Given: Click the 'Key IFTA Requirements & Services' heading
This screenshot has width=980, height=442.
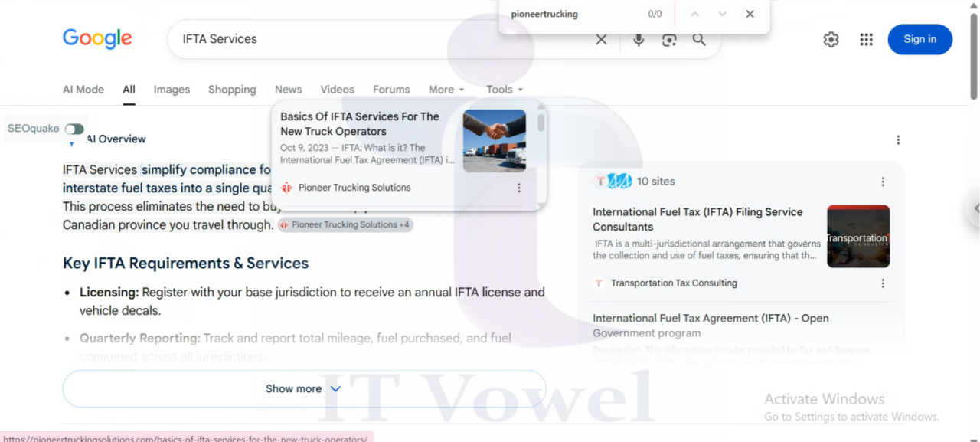Looking at the screenshot, I should 185,264.
